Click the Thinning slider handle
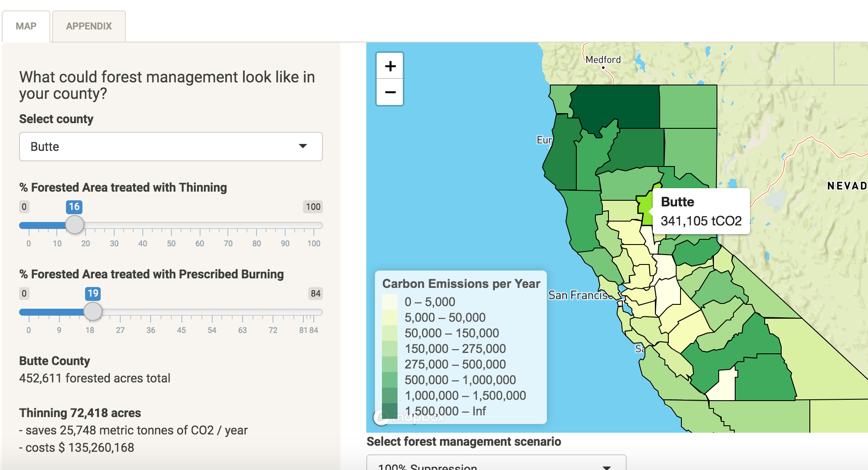The height and width of the screenshot is (470, 868). (75, 225)
